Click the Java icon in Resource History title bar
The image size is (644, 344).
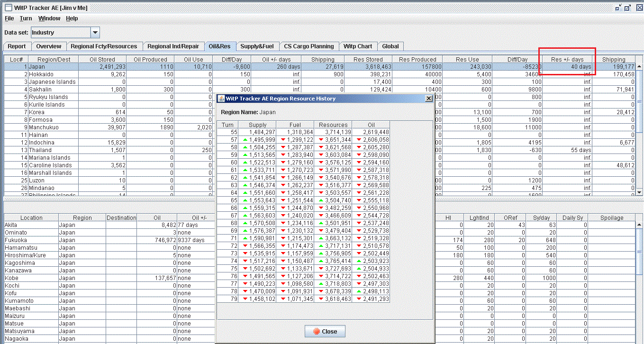coord(221,99)
